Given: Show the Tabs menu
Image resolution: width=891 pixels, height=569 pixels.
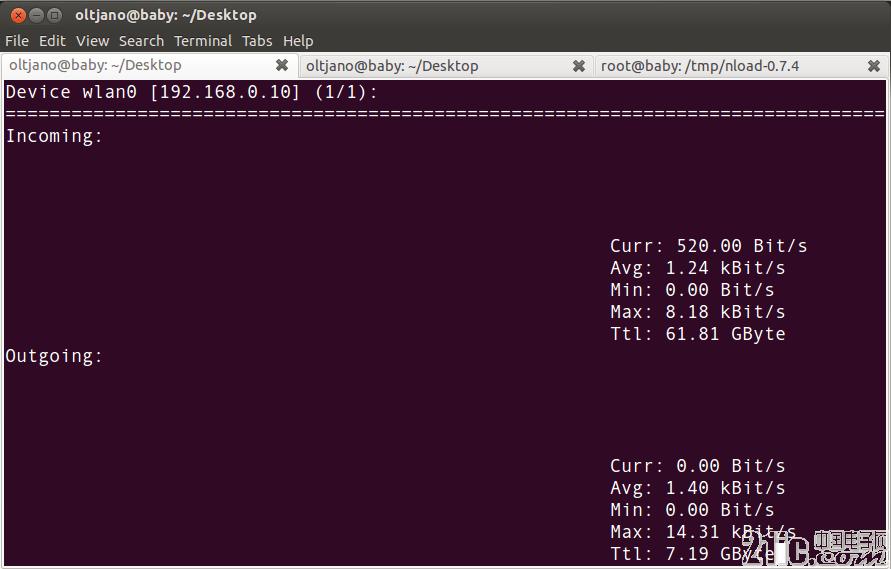Looking at the screenshot, I should pyautogui.click(x=257, y=41).
